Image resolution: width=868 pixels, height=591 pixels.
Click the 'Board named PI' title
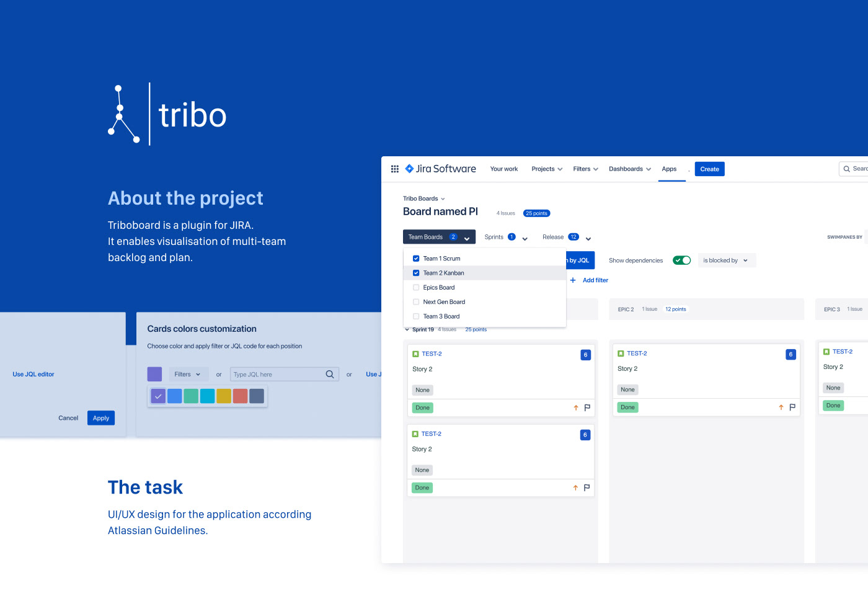click(440, 211)
